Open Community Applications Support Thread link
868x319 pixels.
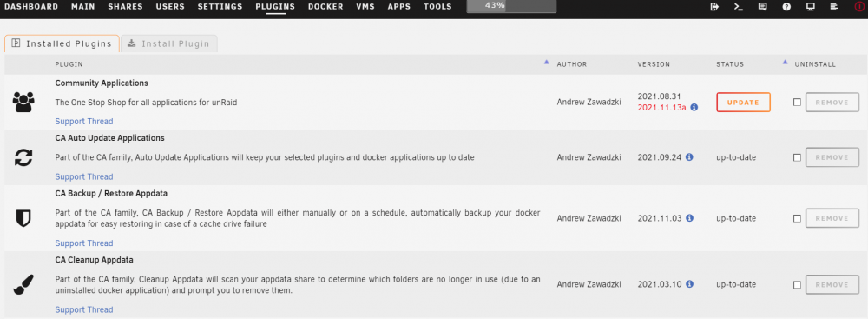click(84, 122)
